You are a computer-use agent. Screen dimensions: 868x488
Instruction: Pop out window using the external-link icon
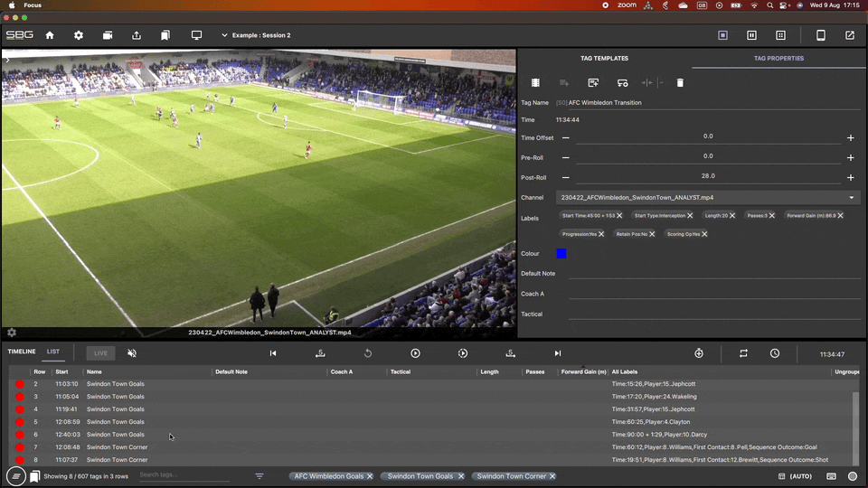(850, 35)
